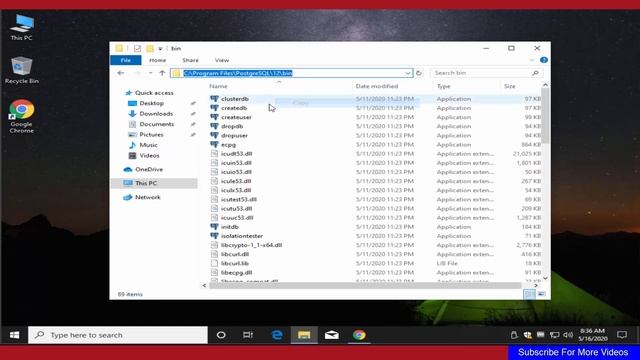
Task: Launch Microsoft Edge from taskbar
Action: coord(277,335)
